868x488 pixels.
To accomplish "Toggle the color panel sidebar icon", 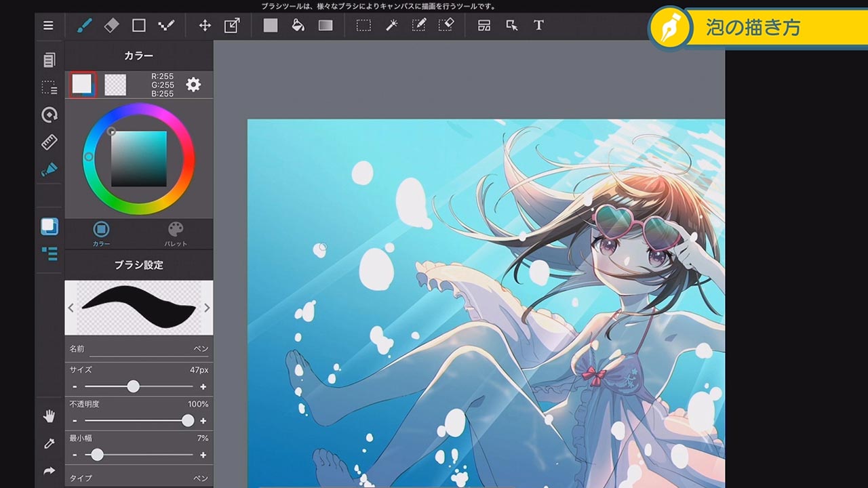I will pyautogui.click(x=50, y=226).
